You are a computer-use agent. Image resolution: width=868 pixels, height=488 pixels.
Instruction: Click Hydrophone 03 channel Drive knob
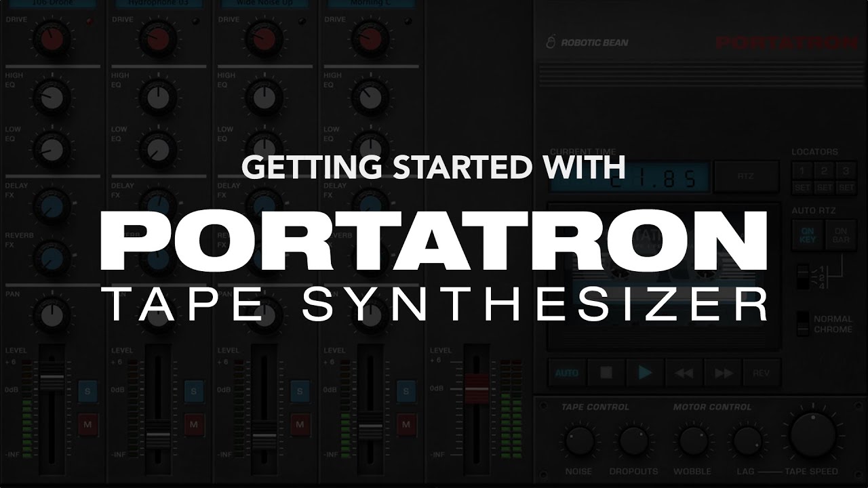(158, 37)
